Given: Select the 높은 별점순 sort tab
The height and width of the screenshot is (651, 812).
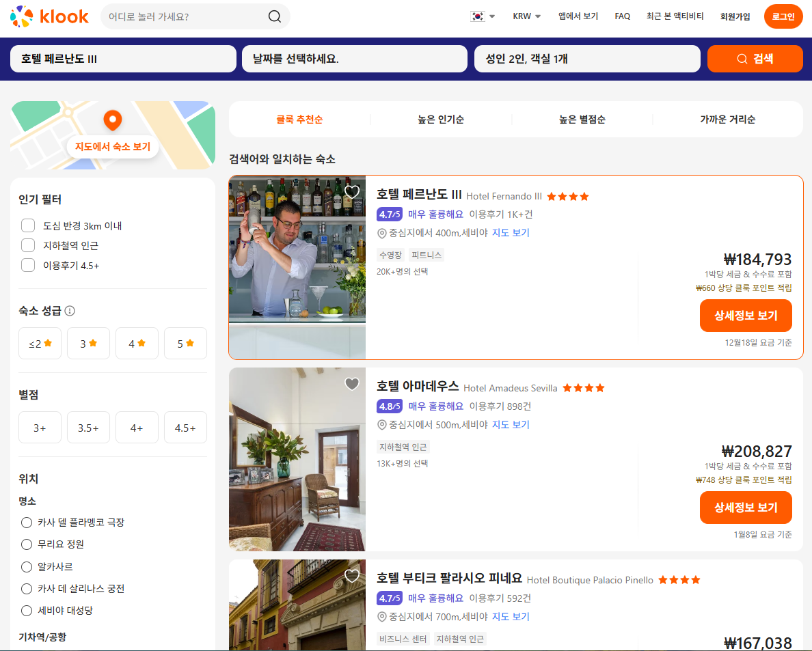Looking at the screenshot, I should (582, 120).
